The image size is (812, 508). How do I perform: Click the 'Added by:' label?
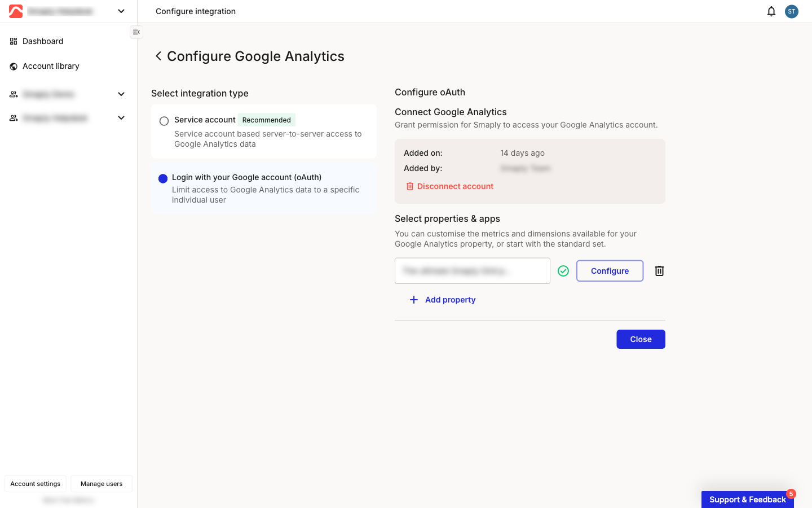423,168
